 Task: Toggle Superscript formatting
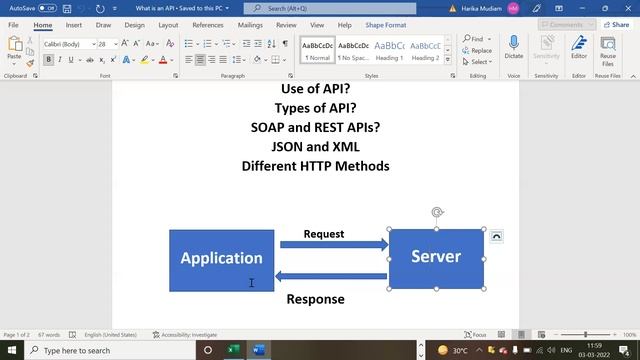coord(113,60)
